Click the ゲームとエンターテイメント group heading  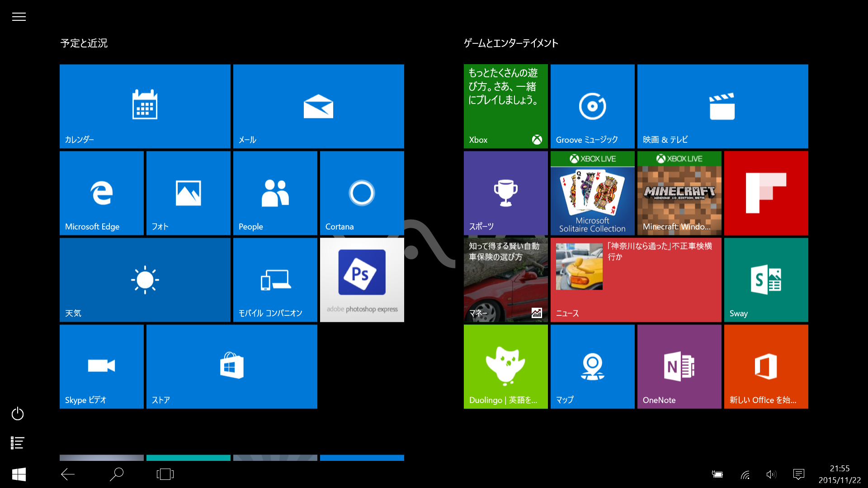point(511,43)
